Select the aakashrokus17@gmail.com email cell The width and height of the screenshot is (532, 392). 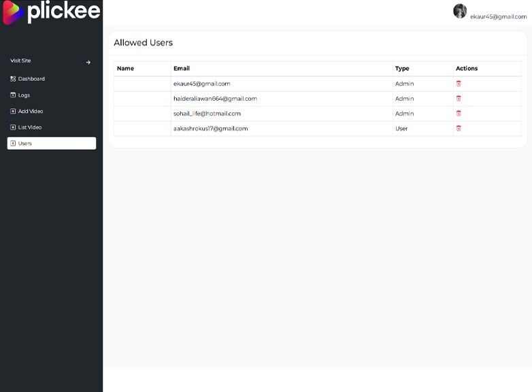210,129
